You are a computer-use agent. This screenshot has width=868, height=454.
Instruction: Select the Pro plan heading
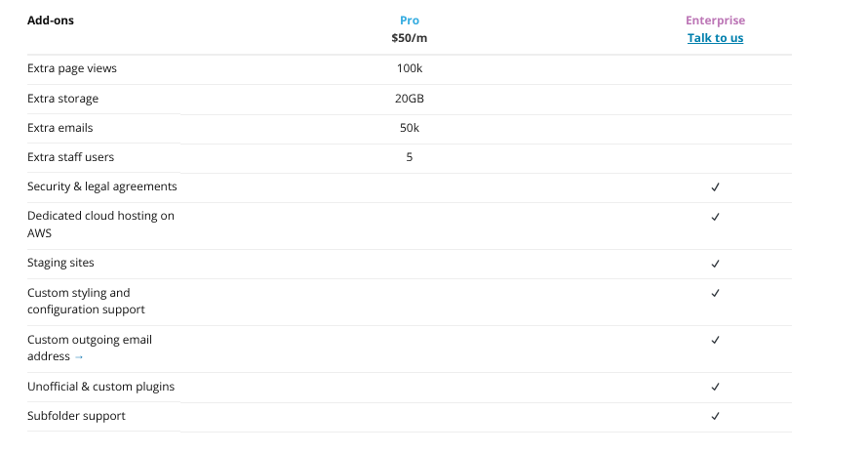(x=410, y=21)
